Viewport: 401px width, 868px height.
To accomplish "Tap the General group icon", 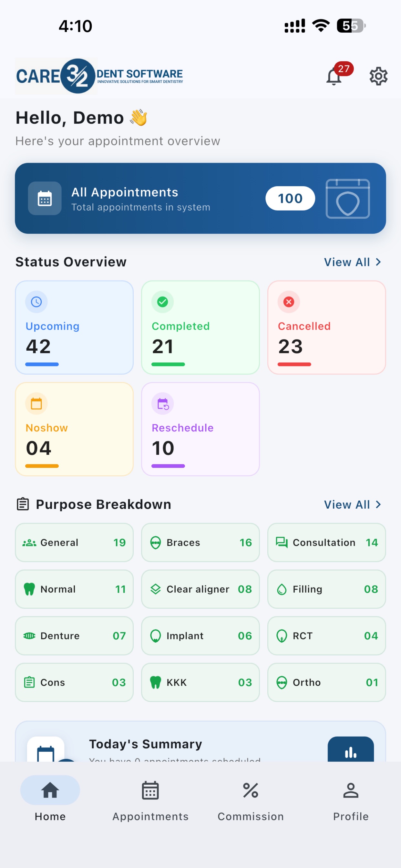I will coord(29,543).
